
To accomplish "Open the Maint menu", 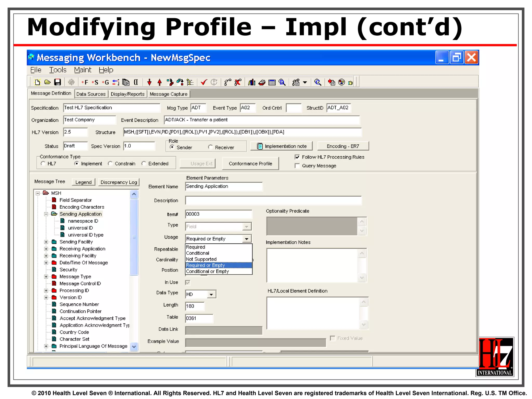I will [83, 70].
